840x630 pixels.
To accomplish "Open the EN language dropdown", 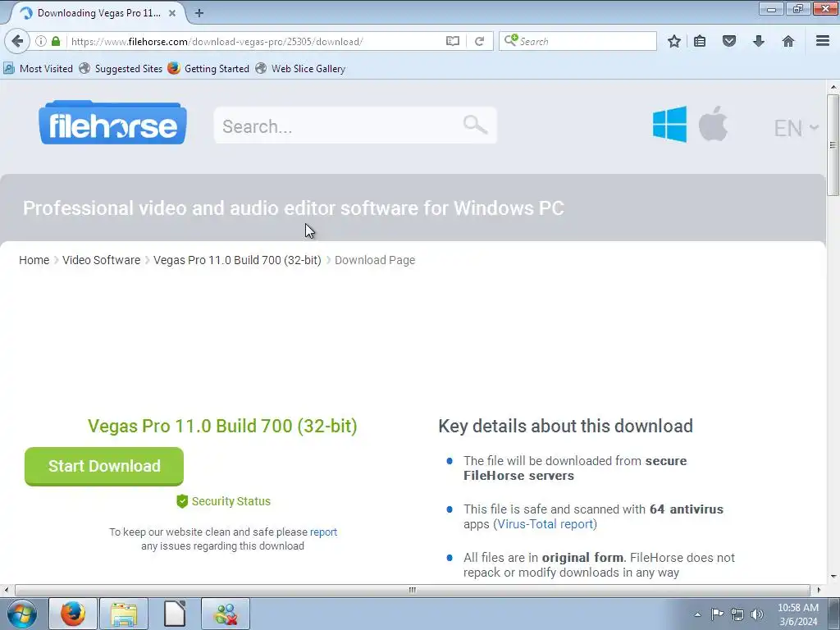I will pos(797,127).
